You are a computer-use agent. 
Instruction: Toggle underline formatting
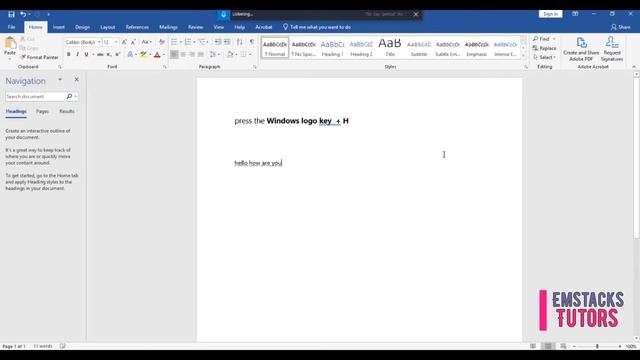[86, 54]
